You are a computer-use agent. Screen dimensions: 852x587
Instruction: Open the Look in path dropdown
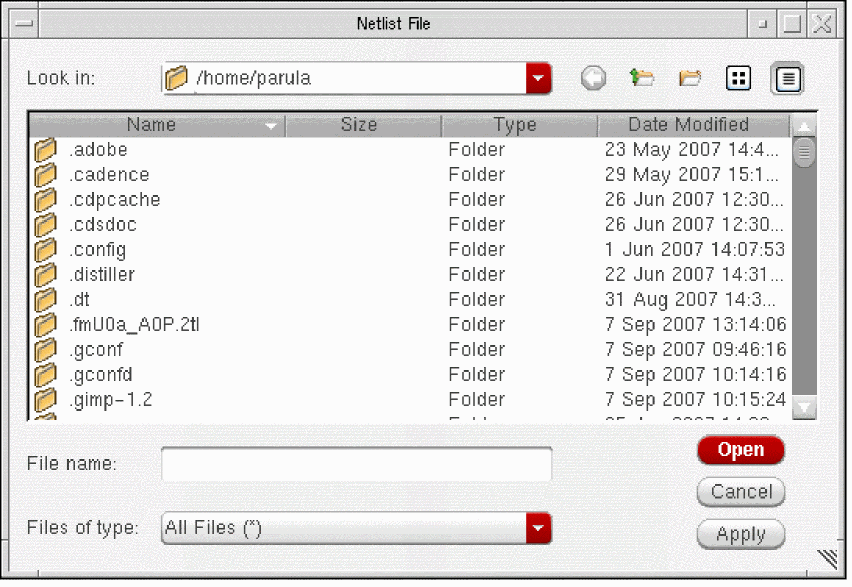pos(538,78)
